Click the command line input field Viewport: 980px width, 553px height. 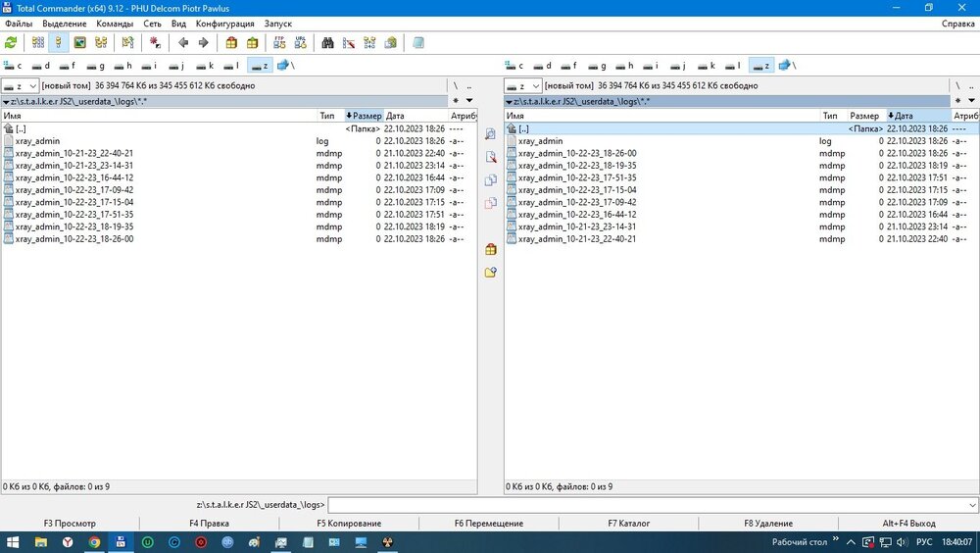click(x=647, y=505)
